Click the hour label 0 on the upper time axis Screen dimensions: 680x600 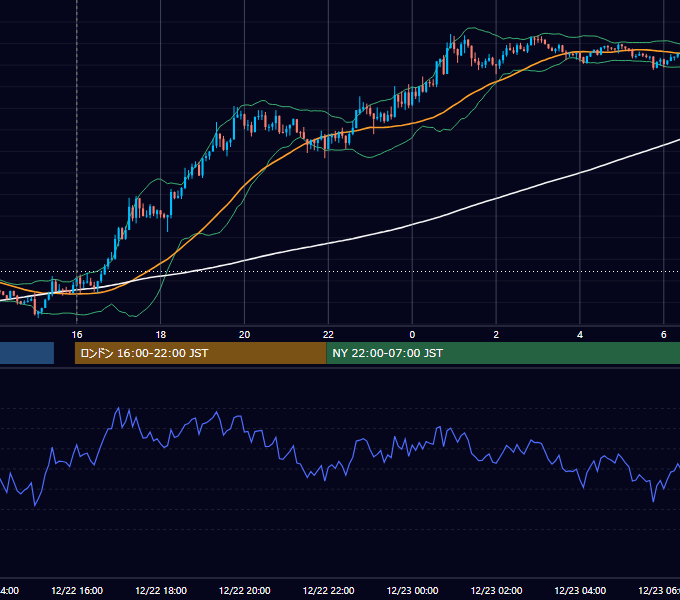[412, 335]
